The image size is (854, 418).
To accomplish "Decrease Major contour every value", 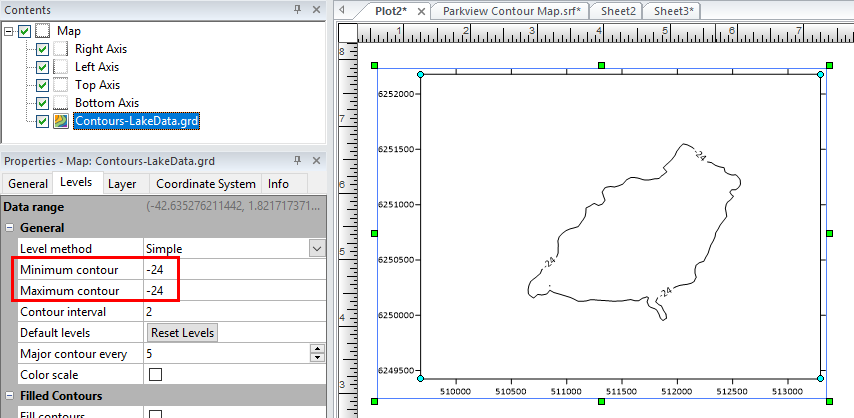I will tap(318, 358).
